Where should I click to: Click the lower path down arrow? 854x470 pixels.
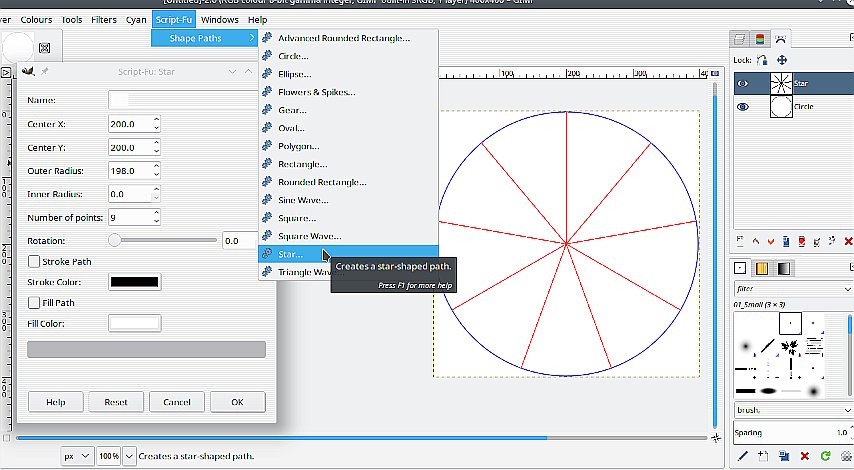[771, 241]
